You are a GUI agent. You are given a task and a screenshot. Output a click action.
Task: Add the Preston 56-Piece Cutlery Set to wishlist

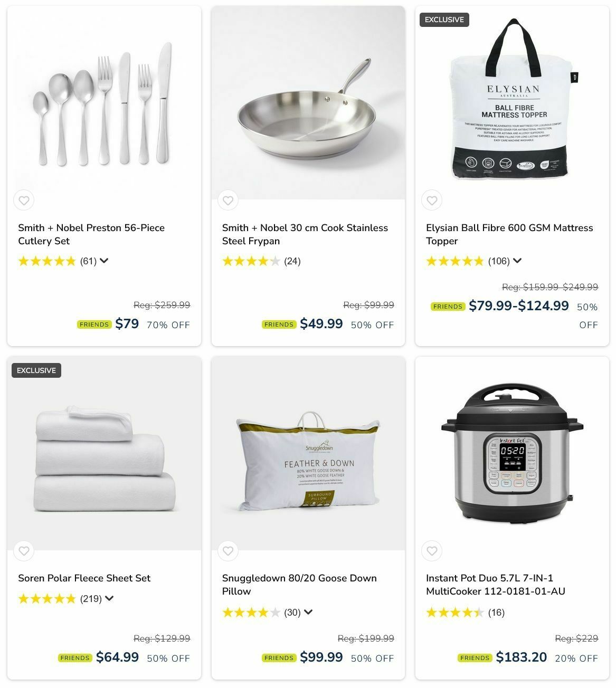coord(24,200)
